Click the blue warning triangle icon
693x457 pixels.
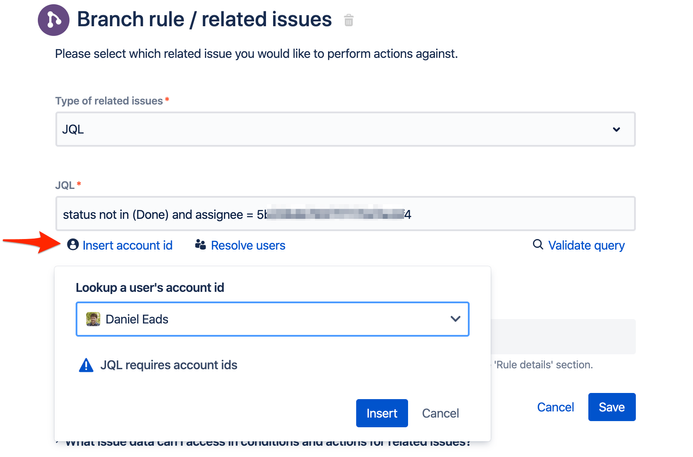pyautogui.click(x=86, y=365)
